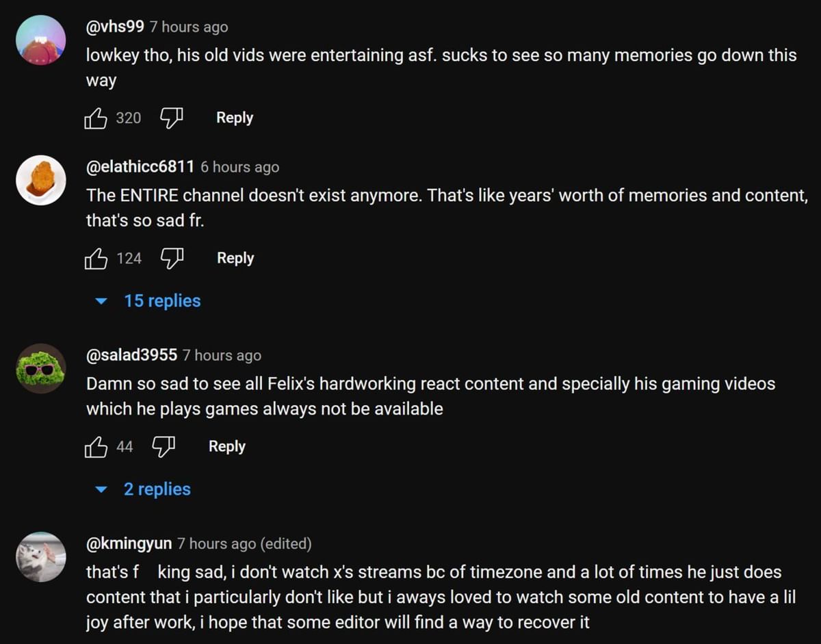Open @vhs99's profile avatar
Viewport: 821px width, 644px height.
pyautogui.click(x=41, y=40)
